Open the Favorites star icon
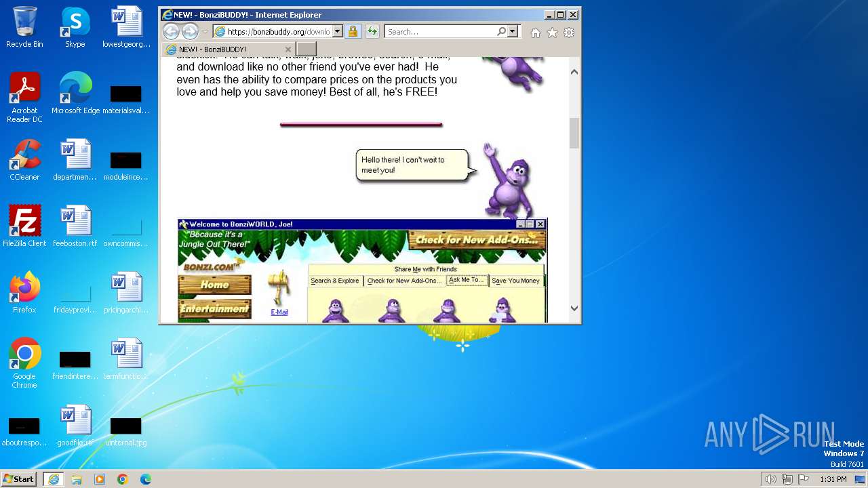The image size is (868, 488). click(552, 33)
